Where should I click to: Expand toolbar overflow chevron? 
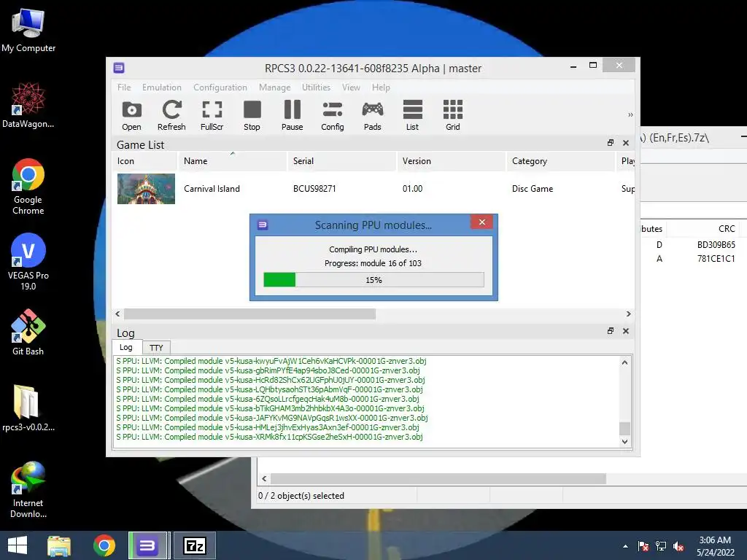pyautogui.click(x=630, y=114)
